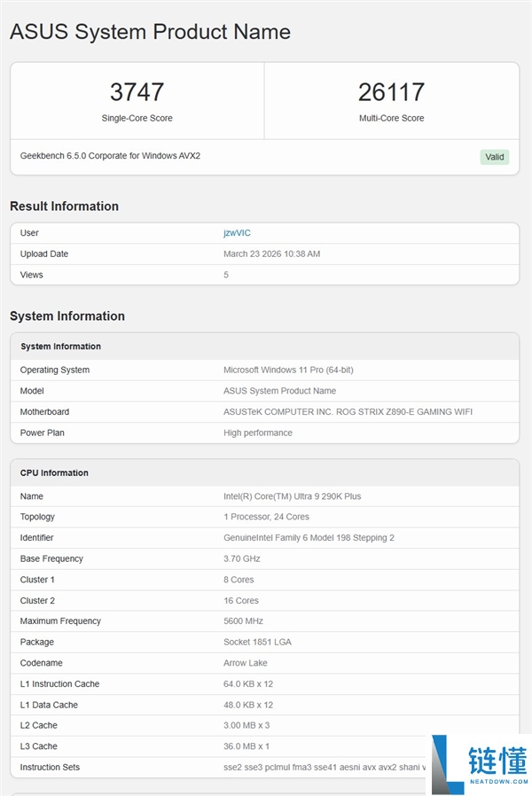Click the High performance power plan value
This screenshot has width=532, height=796.
pos(258,433)
